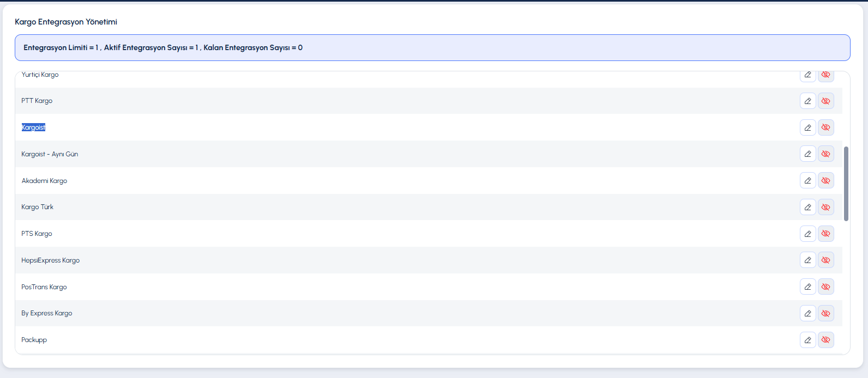Open edit for Kargoist - Aynı Gün

(808, 154)
